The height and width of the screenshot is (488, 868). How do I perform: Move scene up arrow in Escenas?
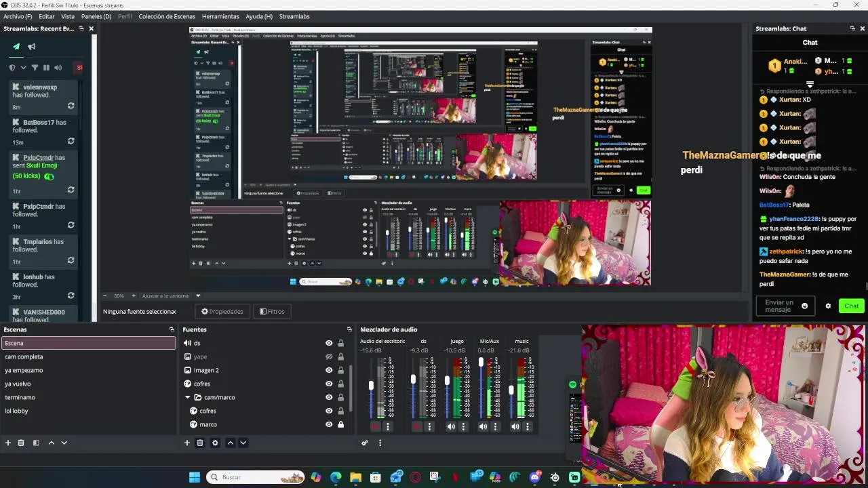51,443
